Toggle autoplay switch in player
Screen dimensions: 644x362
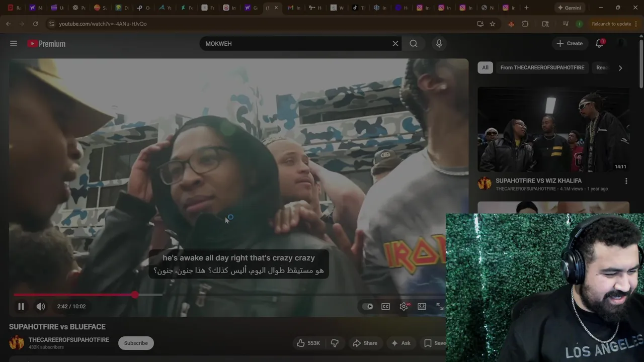tap(368, 306)
